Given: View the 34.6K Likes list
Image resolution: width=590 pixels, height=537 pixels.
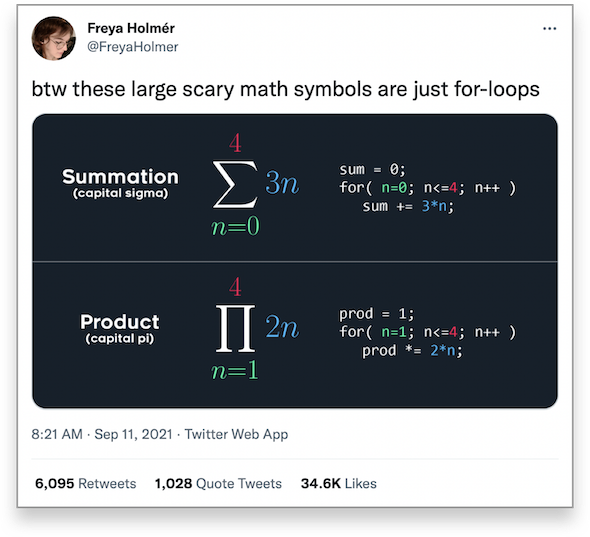Looking at the screenshot, I should (339, 484).
